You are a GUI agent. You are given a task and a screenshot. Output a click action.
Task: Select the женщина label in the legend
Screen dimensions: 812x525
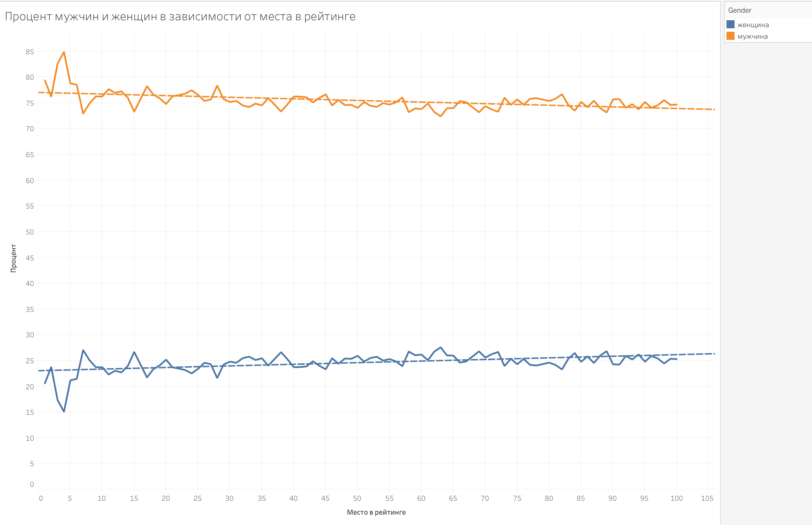click(x=753, y=25)
